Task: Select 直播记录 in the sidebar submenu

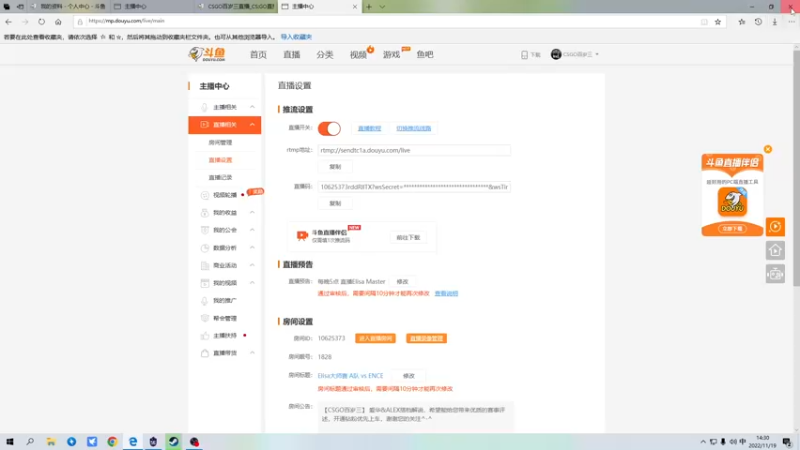Action: click(220, 178)
